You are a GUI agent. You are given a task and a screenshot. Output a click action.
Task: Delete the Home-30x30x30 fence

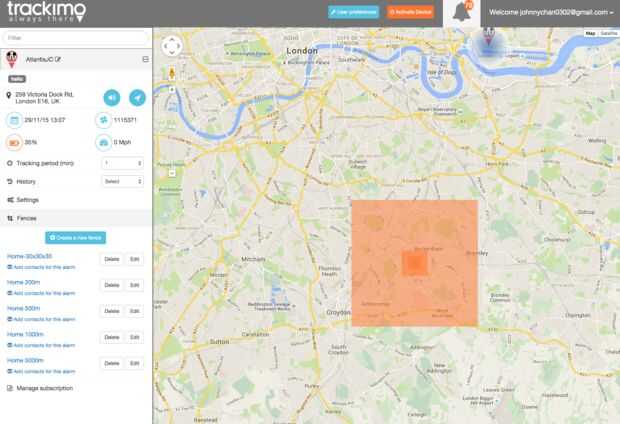coord(112,259)
